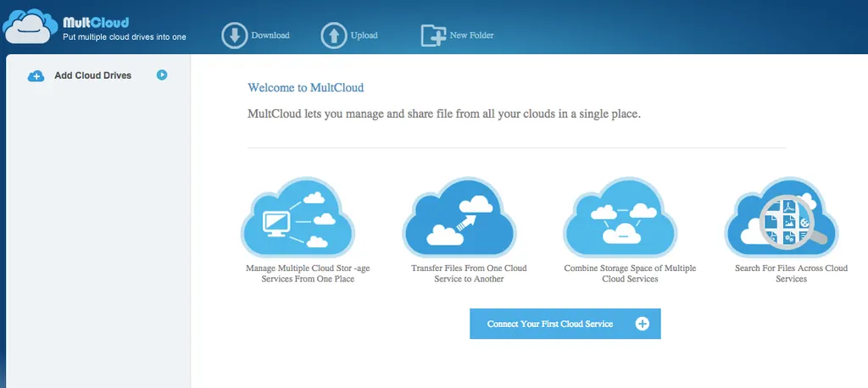Click Connect Your First Cloud Service button
Screen dimensions: 868x388
(565, 324)
